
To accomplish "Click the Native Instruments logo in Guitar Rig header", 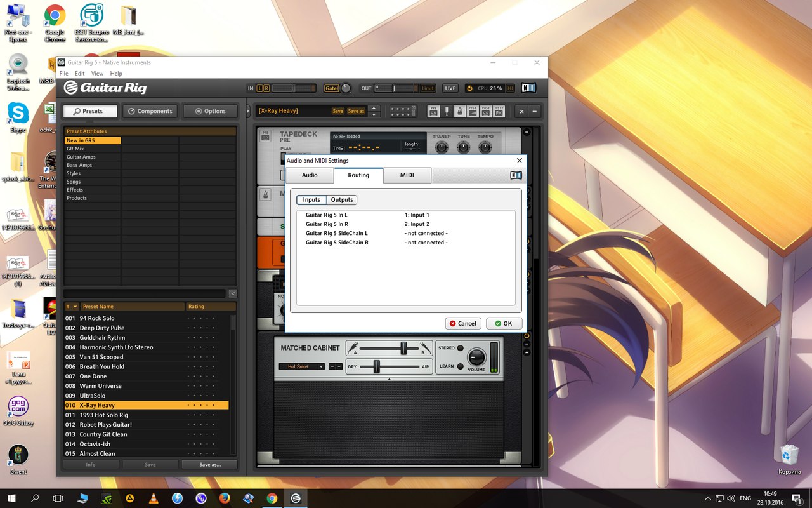I will click(x=528, y=88).
